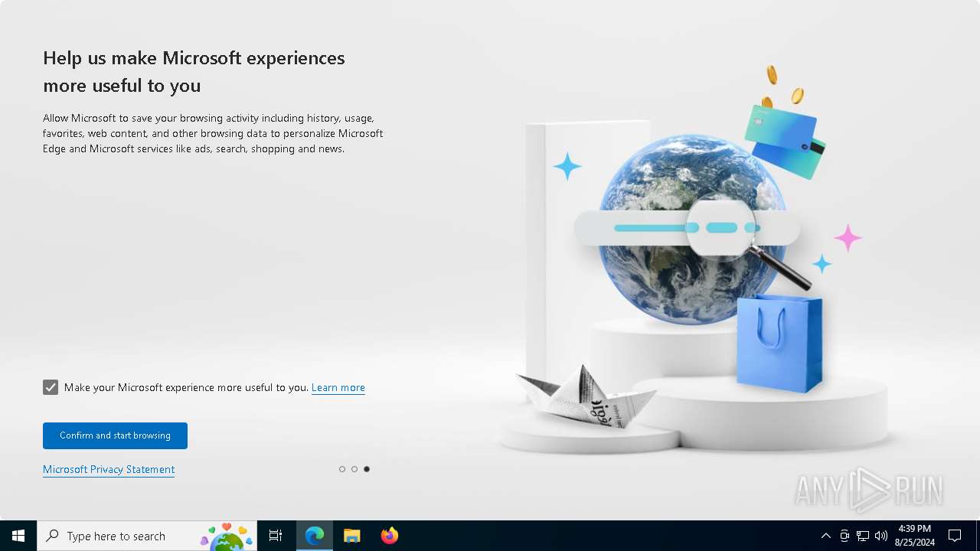Image resolution: width=980 pixels, height=551 pixels.
Task: Open File Explorer from the taskbar
Action: coord(352,536)
